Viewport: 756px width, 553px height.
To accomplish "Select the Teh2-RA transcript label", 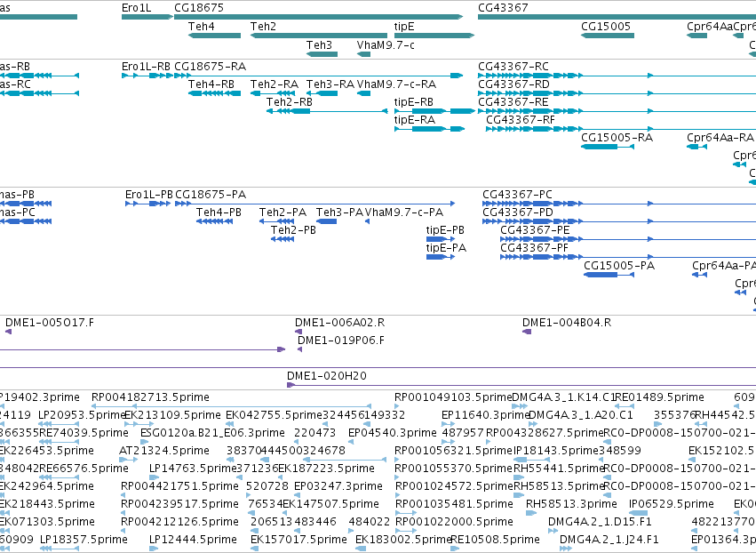I will coord(275,84).
